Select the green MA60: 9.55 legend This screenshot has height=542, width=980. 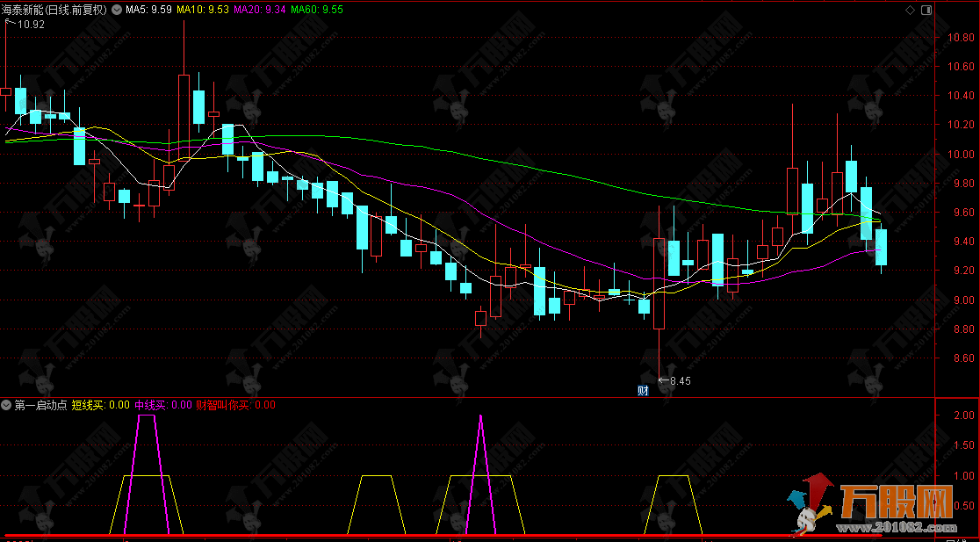click(x=317, y=11)
